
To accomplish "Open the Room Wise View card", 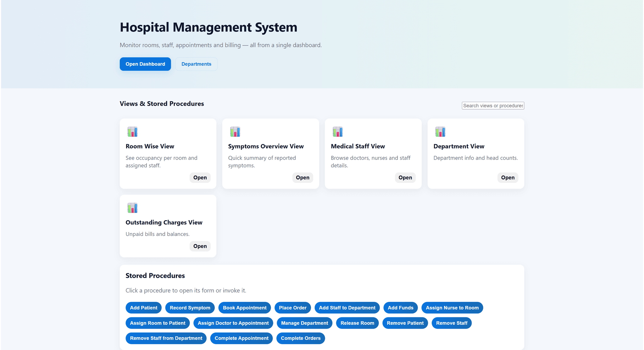I will 200,178.
